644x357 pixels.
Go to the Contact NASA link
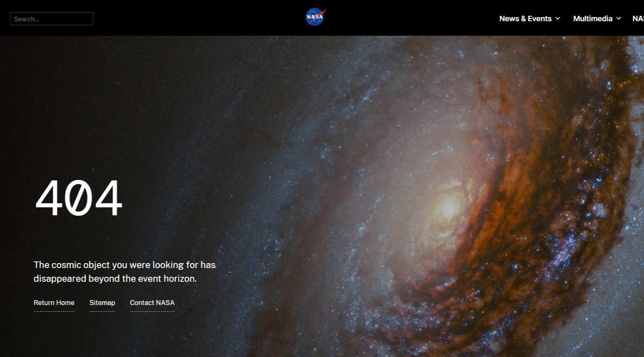tap(152, 303)
